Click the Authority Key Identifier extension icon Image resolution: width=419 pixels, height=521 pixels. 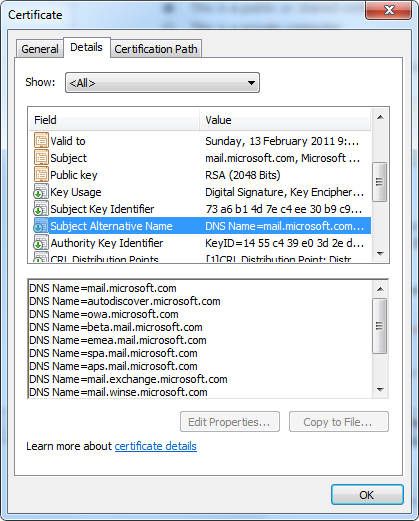[41, 243]
